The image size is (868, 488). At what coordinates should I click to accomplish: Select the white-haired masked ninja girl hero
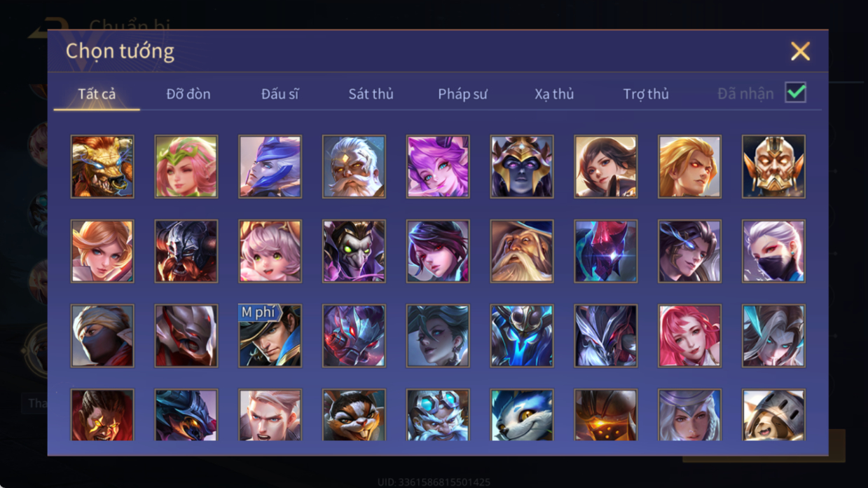click(773, 251)
